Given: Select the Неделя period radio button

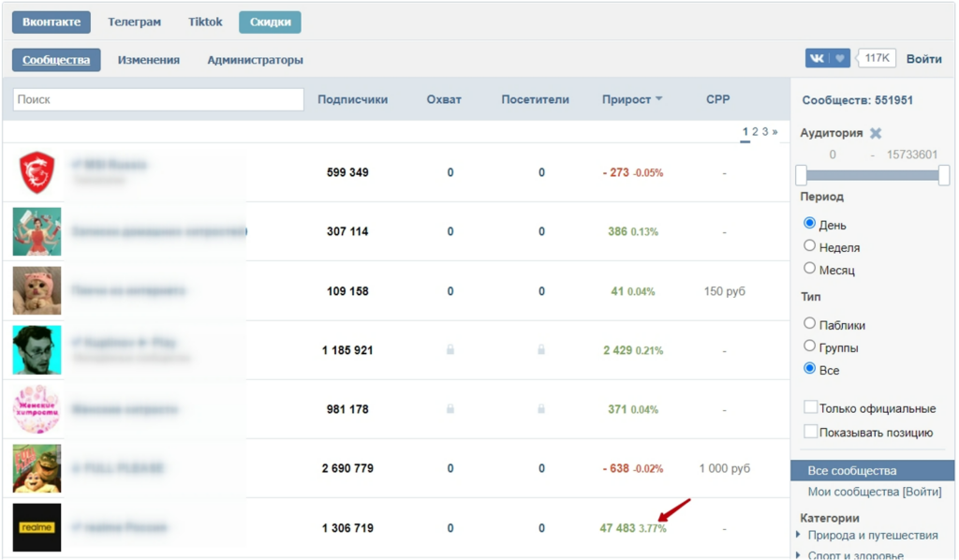Looking at the screenshot, I should (810, 246).
